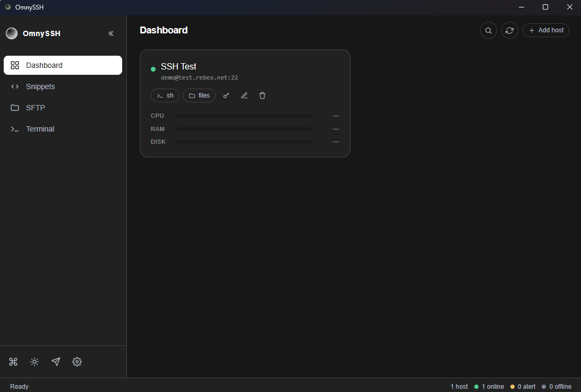Image resolution: width=581 pixels, height=392 pixels.
Task: Click the DISK usage bar
Action: (244, 142)
